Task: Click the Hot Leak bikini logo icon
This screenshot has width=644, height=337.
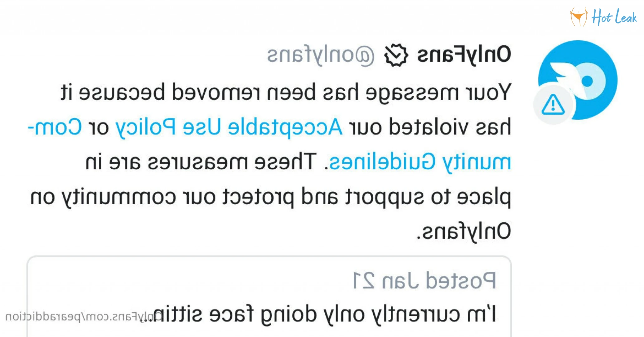Action: click(x=579, y=17)
